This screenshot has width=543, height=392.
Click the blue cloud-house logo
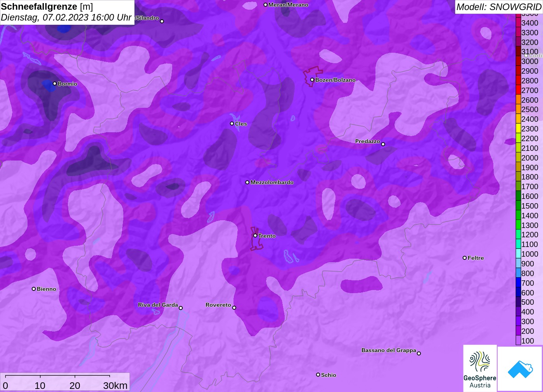pyautogui.click(x=520, y=369)
